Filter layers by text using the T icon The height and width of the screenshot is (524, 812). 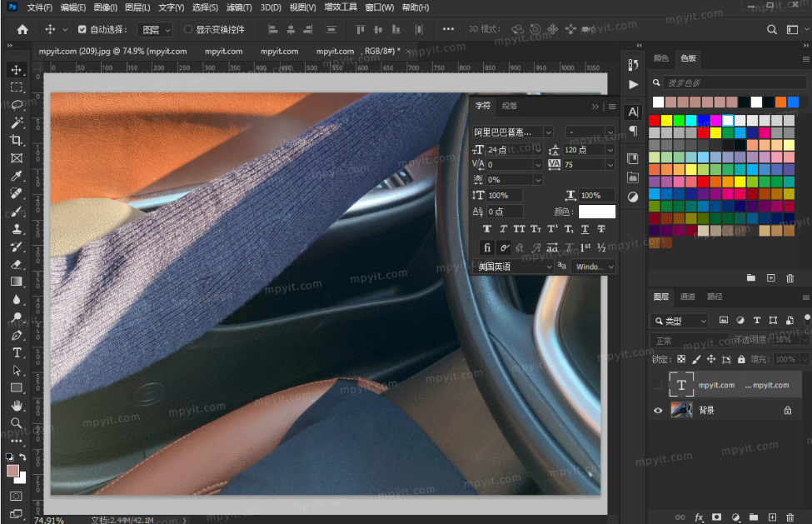tap(757, 320)
